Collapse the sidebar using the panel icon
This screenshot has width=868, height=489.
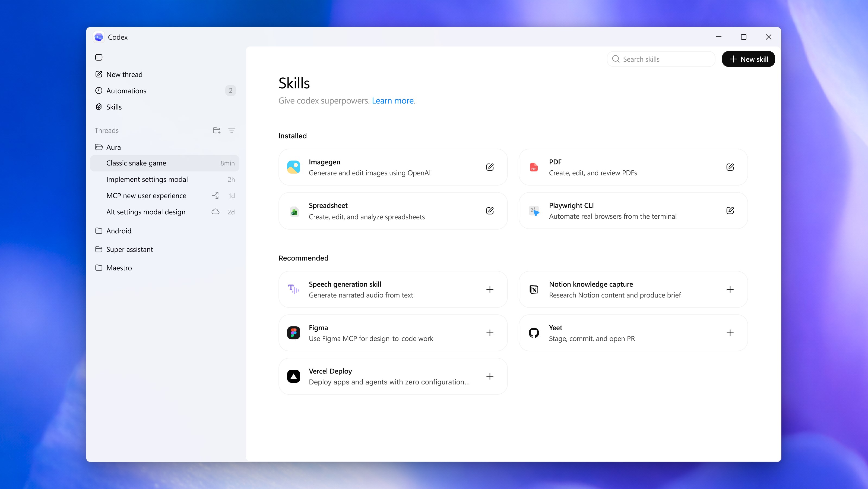(99, 57)
